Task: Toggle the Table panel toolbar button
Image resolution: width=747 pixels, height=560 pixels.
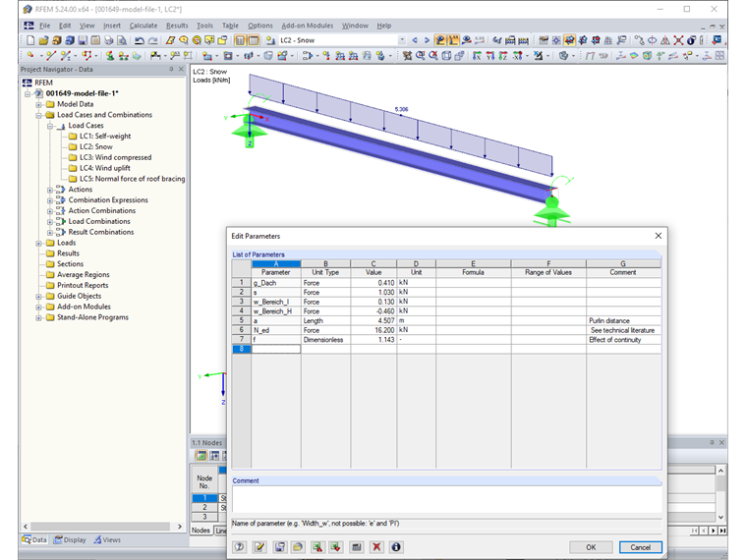Action: click(254, 40)
